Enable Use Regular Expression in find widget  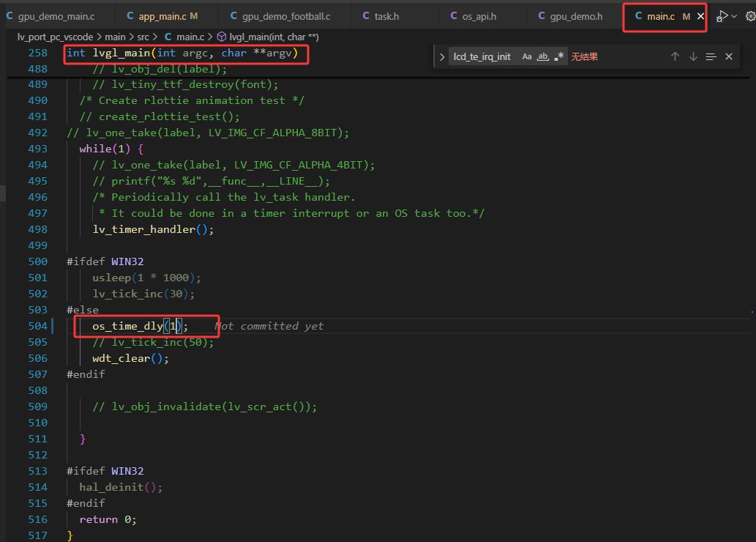pos(559,57)
